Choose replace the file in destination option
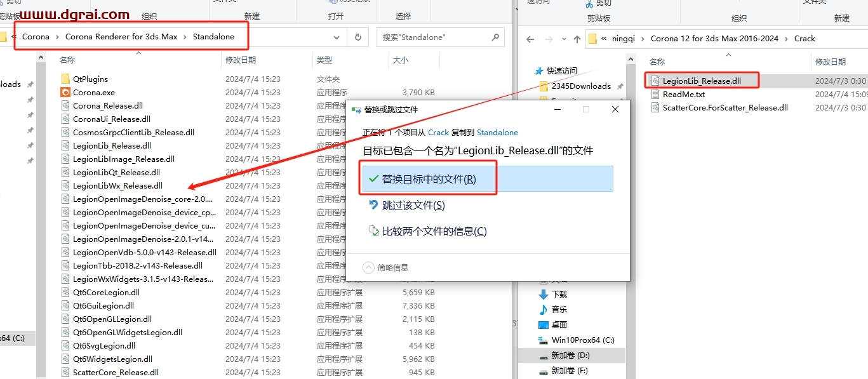Image resolution: width=868 pixels, height=379 pixels. tap(488, 179)
